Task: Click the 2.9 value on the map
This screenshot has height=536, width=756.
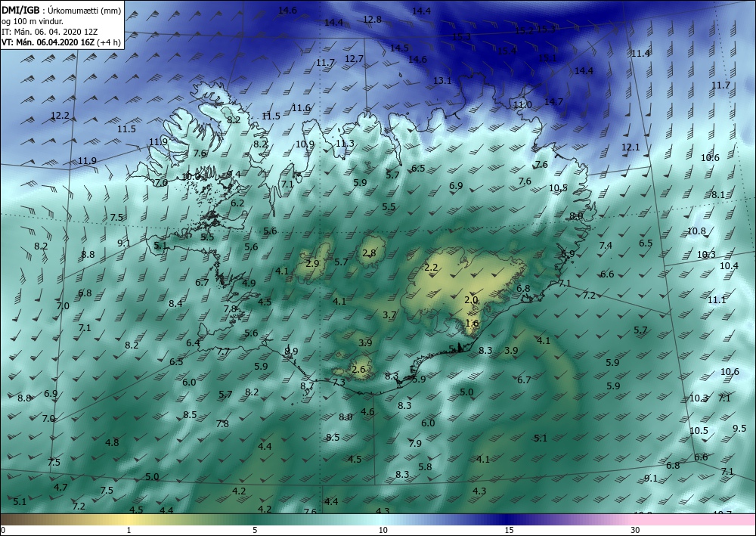Action: (x=312, y=263)
